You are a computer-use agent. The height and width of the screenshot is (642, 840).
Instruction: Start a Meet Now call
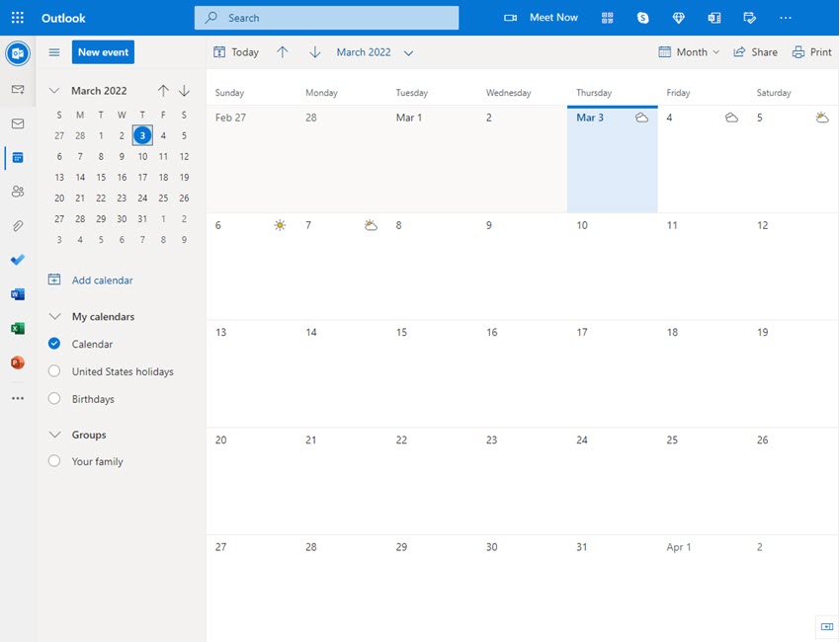(x=542, y=17)
